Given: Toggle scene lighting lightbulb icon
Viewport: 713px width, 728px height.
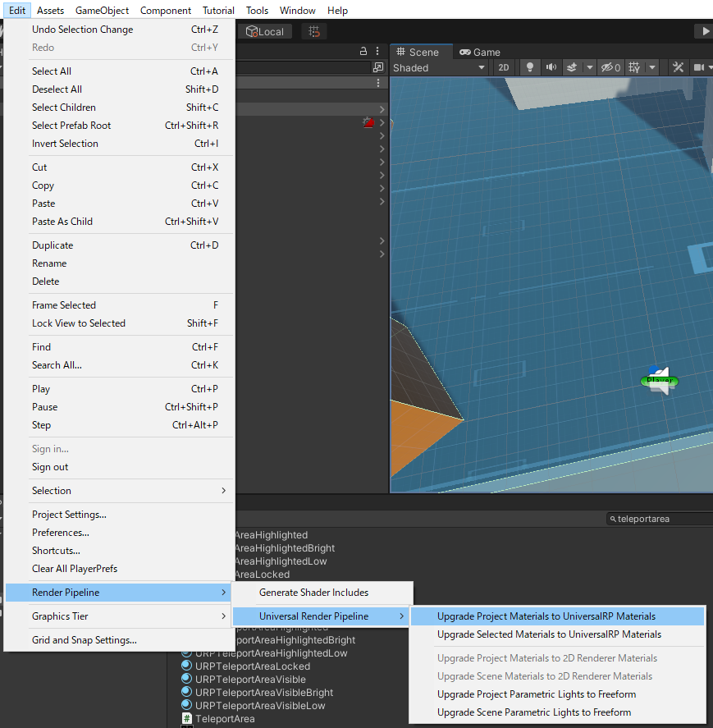Looking at the screenshot, I should [530, 67].
